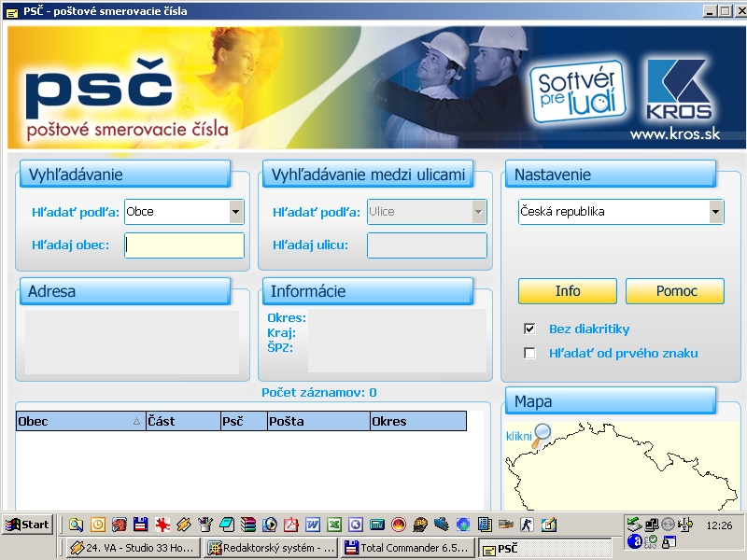Launch Microsoft Excel quick launch icon

coord(334,525)
